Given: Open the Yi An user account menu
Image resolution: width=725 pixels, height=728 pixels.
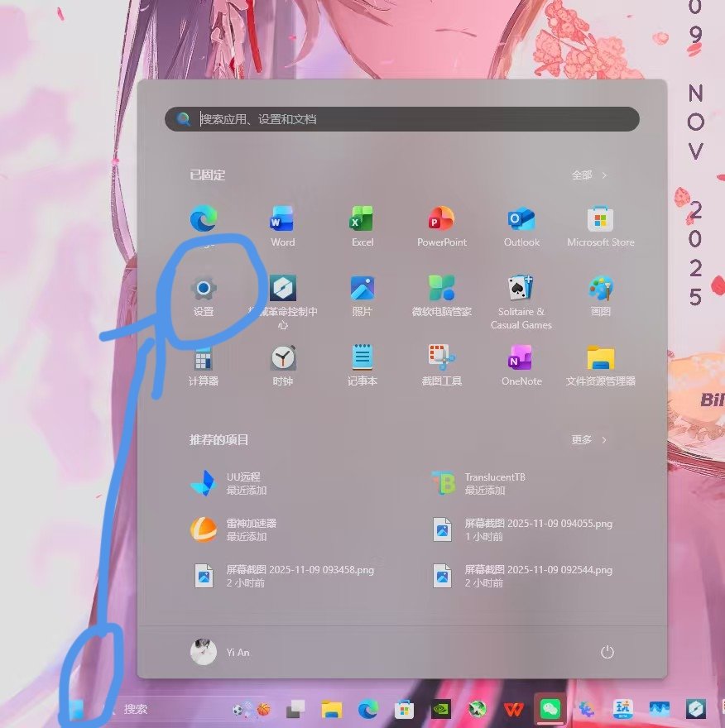Looking at the screenshot, I should [x=220, y=652].
